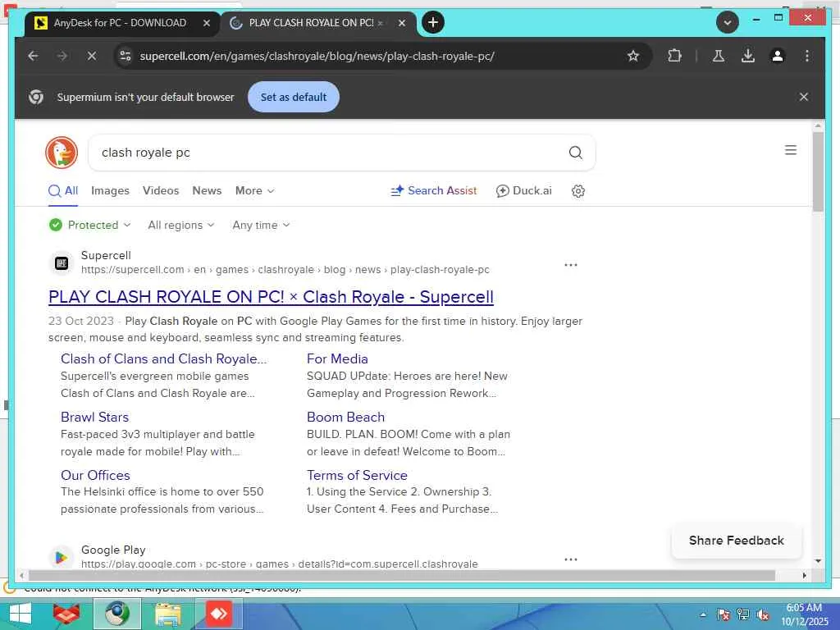Image resolution: width=840 pixels, height=630 pixels.
Task: Click the Supercell site favicon
Action: click(62, 263)
